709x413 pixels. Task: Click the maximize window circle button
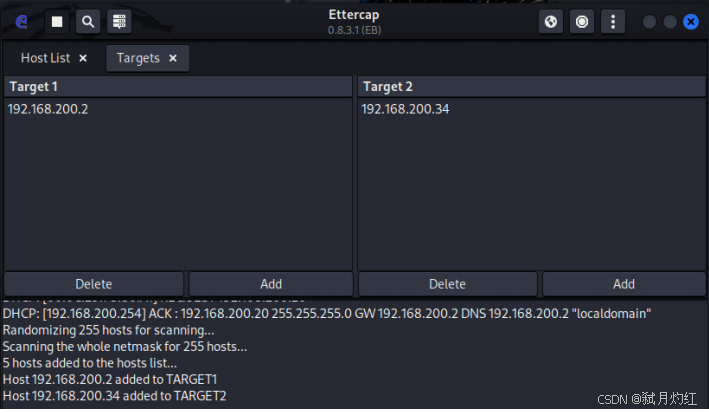point(670,22)
